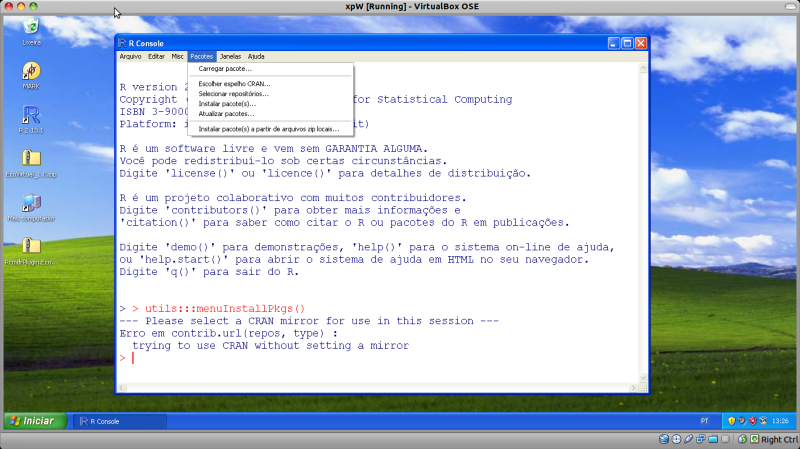Choose "Escolher espelho CRAN..." menu entry
Viewport: 800px width, 449px height.
coord(234,84)
